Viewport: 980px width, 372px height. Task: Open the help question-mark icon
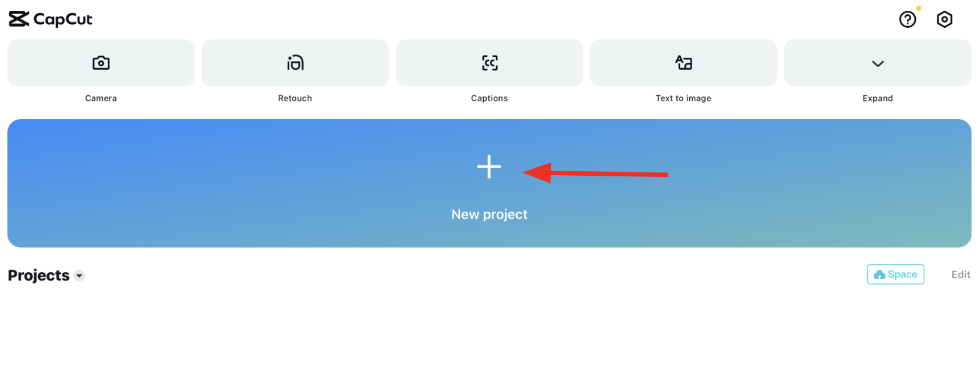pos(907,19)
